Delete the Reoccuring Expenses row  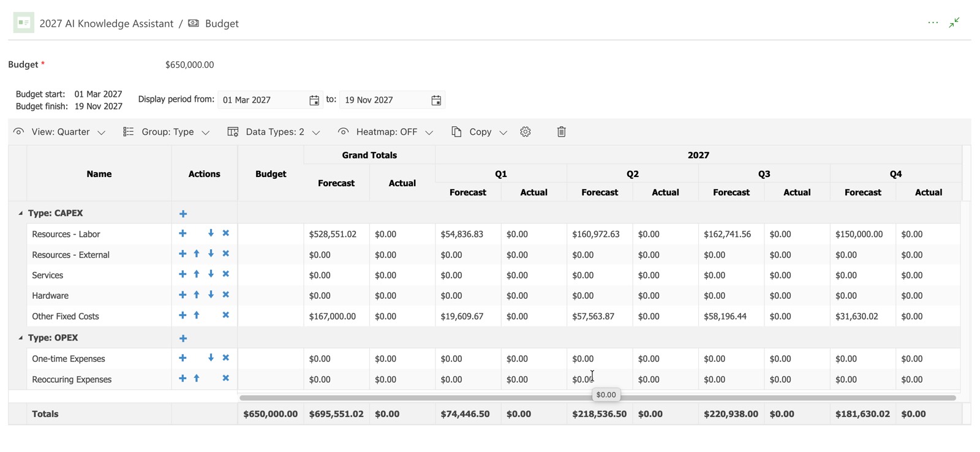click(226, 379)
